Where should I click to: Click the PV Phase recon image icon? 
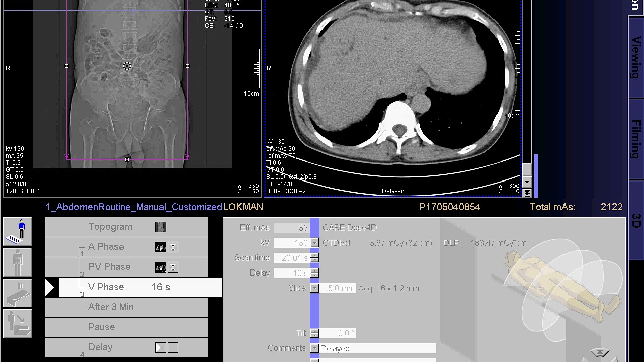click(160, 267)
